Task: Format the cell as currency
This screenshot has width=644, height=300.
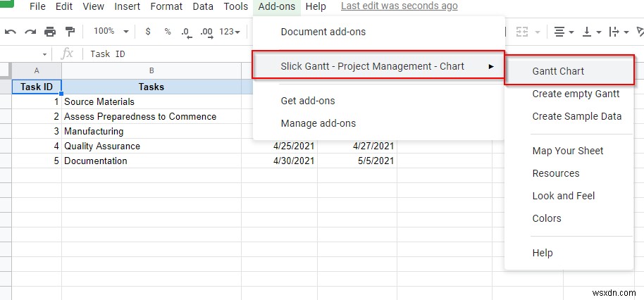Action: pyautogui.click(x=147, y=32)
